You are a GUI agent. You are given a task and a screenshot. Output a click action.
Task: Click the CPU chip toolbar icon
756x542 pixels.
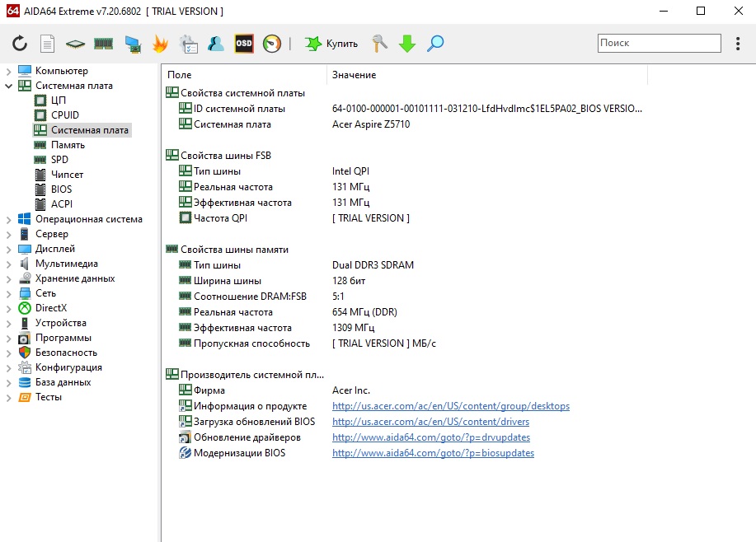[75, 44]
